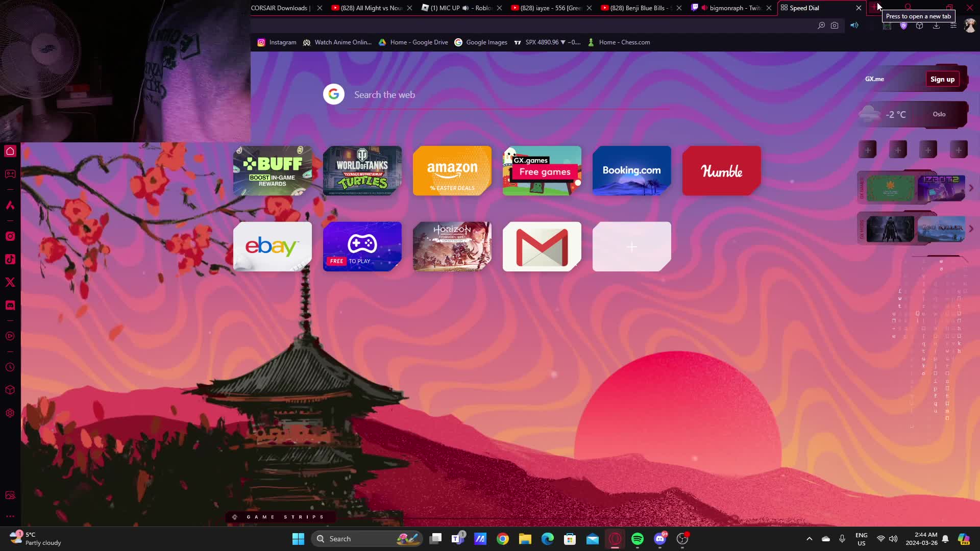Open sidebar three-dots more options
The image size is (980, 551).
[10, 516]
